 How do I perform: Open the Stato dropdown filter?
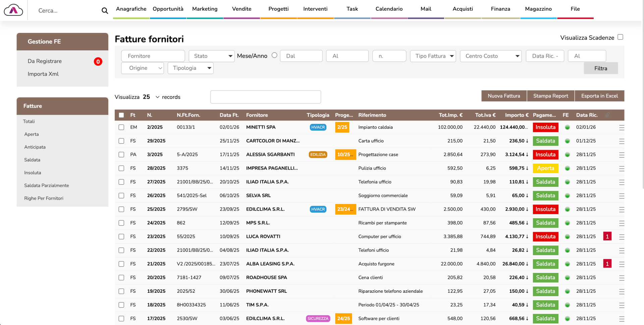pos(211,56)
